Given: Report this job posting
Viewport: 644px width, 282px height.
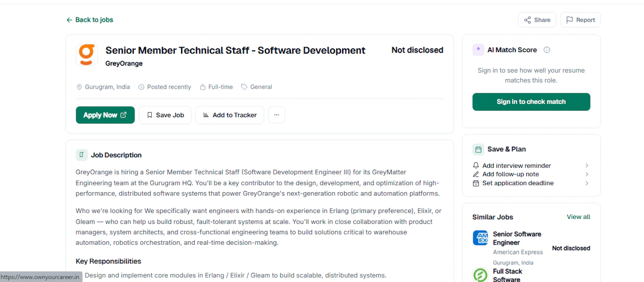Looking at the screenshot, I should 580,20.
